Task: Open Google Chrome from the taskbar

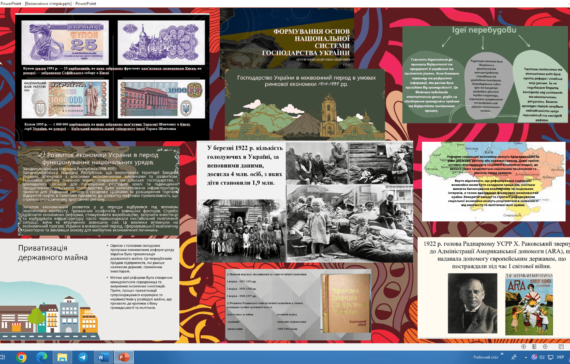Action: pyautogui.click(x=21, y=357)
